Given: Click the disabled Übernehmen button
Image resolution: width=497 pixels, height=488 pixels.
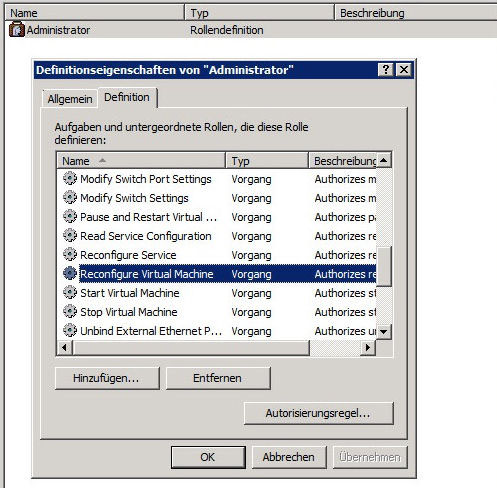Looking at the screenshot, I should (370, 457).
